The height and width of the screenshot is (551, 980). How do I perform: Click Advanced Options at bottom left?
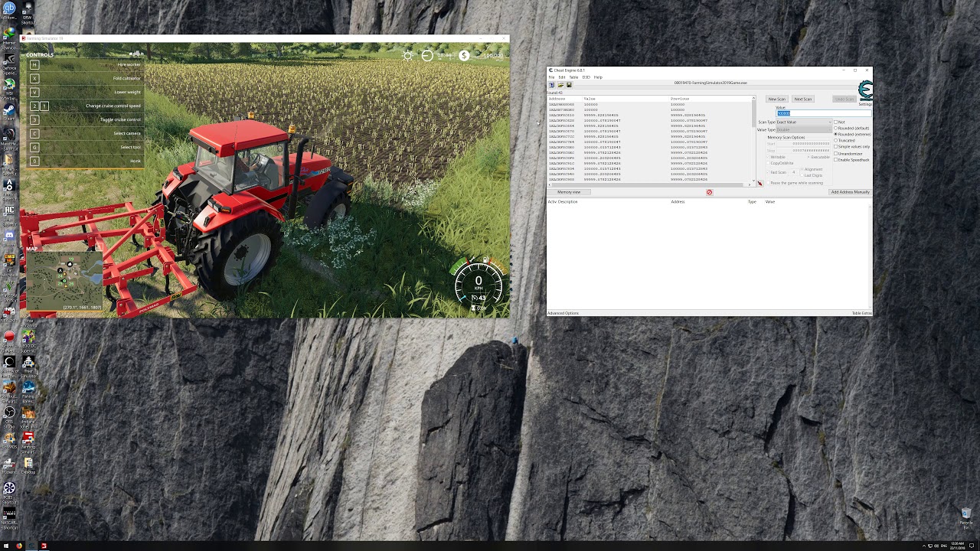click(x=563, y=313)
